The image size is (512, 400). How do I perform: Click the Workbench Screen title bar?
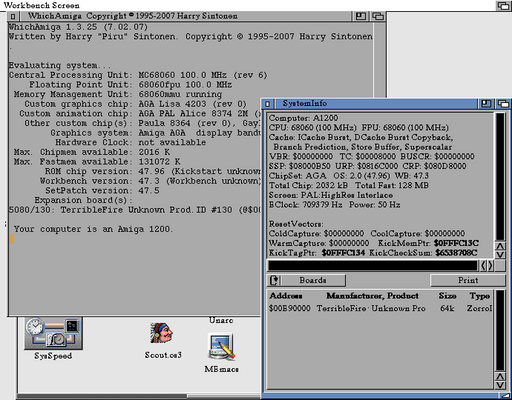(x=247, y=6)
